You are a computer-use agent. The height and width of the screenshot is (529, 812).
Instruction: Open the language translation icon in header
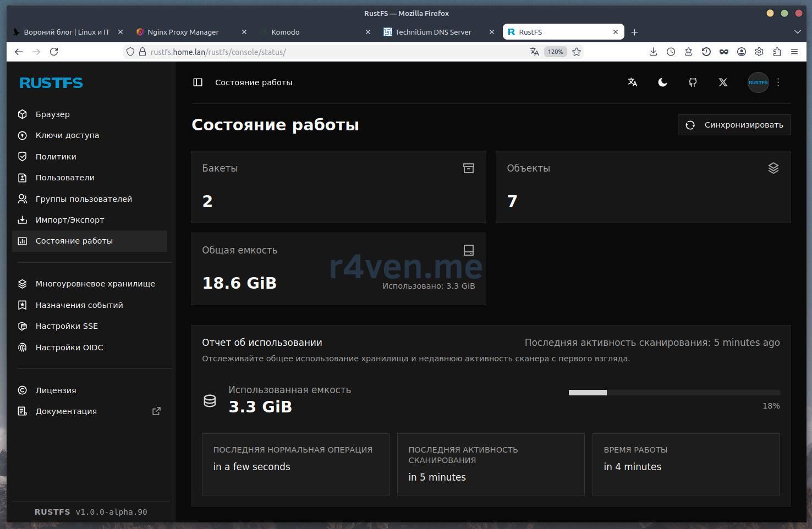(x=632, y=82)
